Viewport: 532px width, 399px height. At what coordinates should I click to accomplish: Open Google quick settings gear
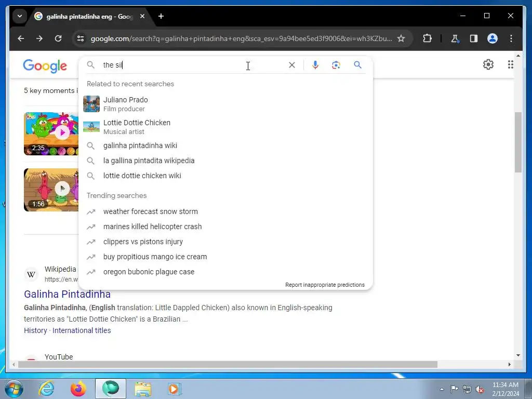[x=488, y=64]
